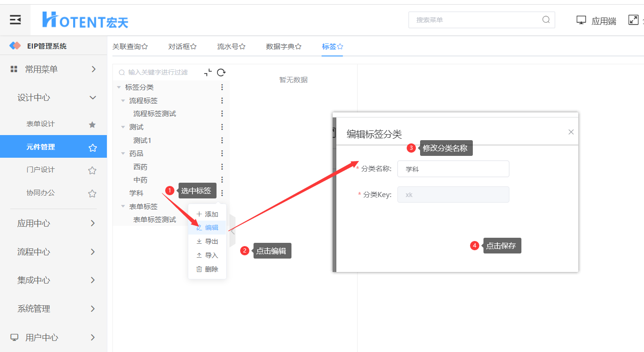
Task: Expand the 应用中心 sidebar menu
Action: [x=53, y=223]
